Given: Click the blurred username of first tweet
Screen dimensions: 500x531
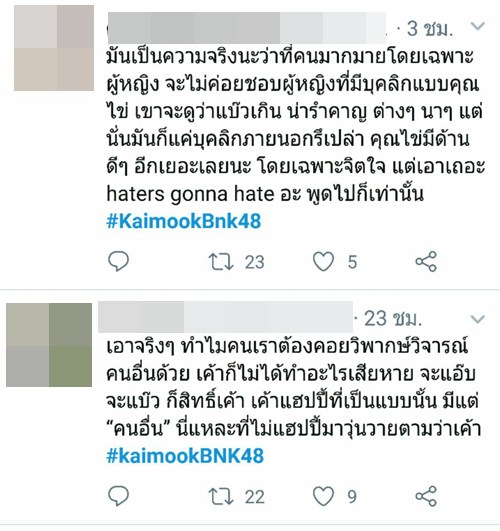Looking at the screenshot, I should pos(247,28).
